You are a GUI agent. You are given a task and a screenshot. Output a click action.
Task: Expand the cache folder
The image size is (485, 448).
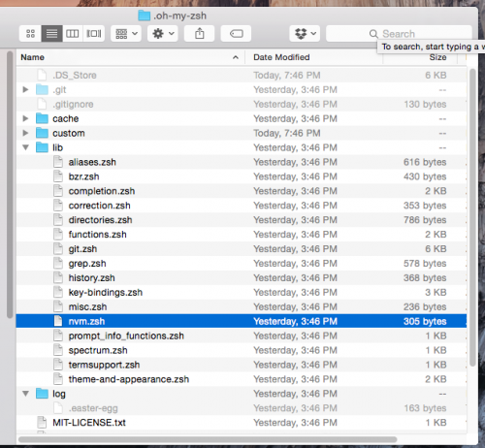[25, 118]
